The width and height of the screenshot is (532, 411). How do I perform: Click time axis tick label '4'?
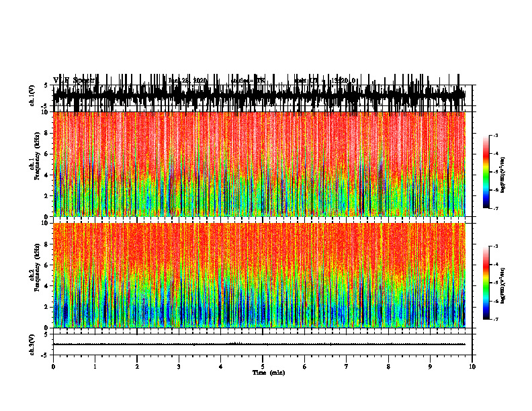(220, 367)
